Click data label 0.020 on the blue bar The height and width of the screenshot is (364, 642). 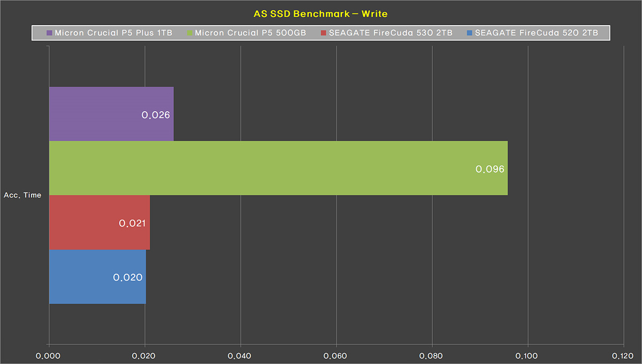click(128, 277)
